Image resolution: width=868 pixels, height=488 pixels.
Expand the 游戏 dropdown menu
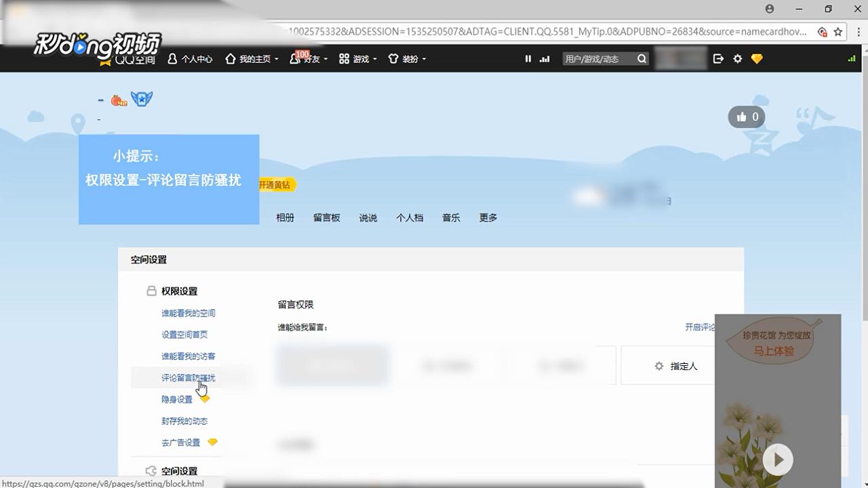pos(359,59)
